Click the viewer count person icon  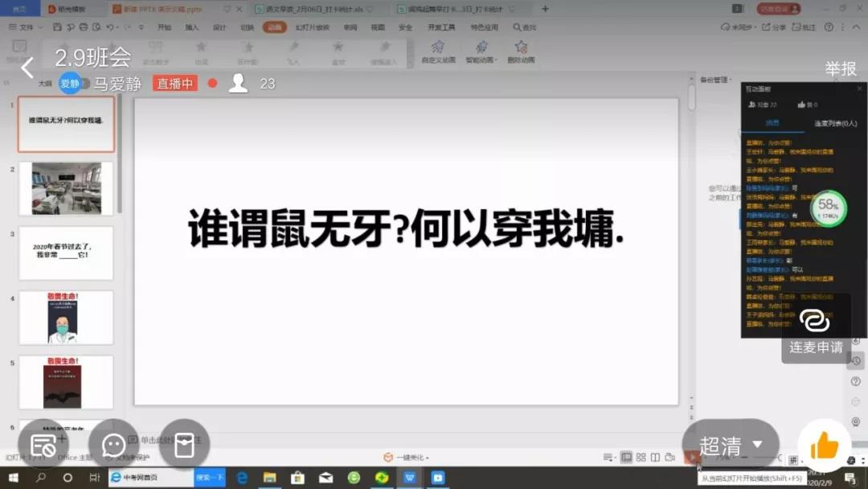point(238,83)
